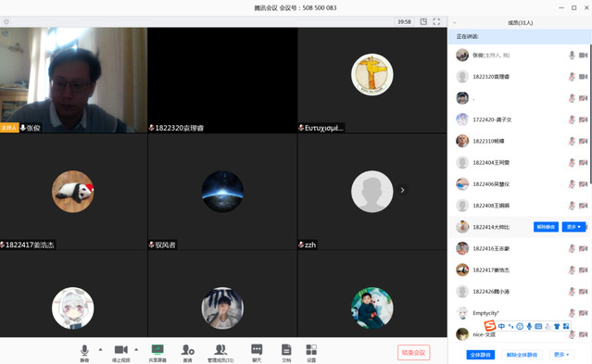Show next page of video tiles
592x364 pixels.
(x=402, y=190)
